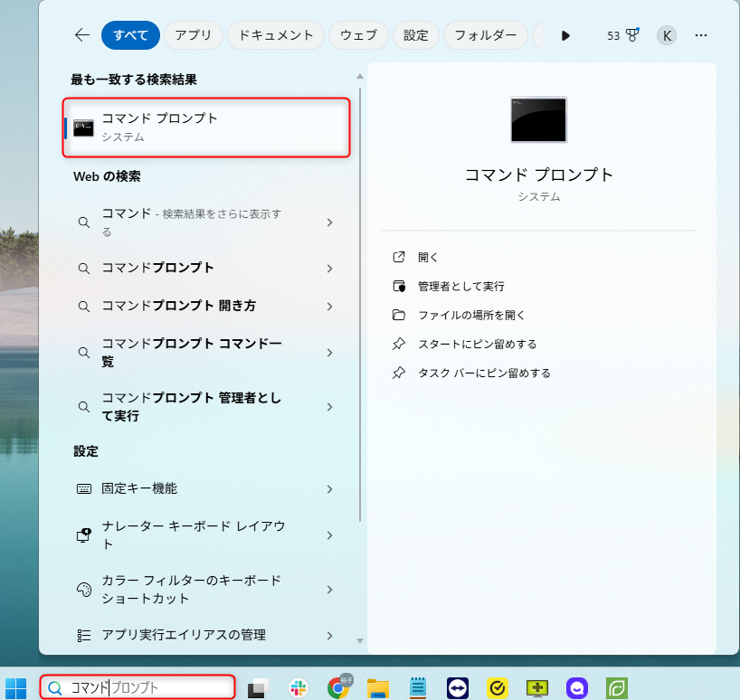The image size is (740, 700).
Task: Open the green leaf app on taskbar
Action: click(617, 688)
